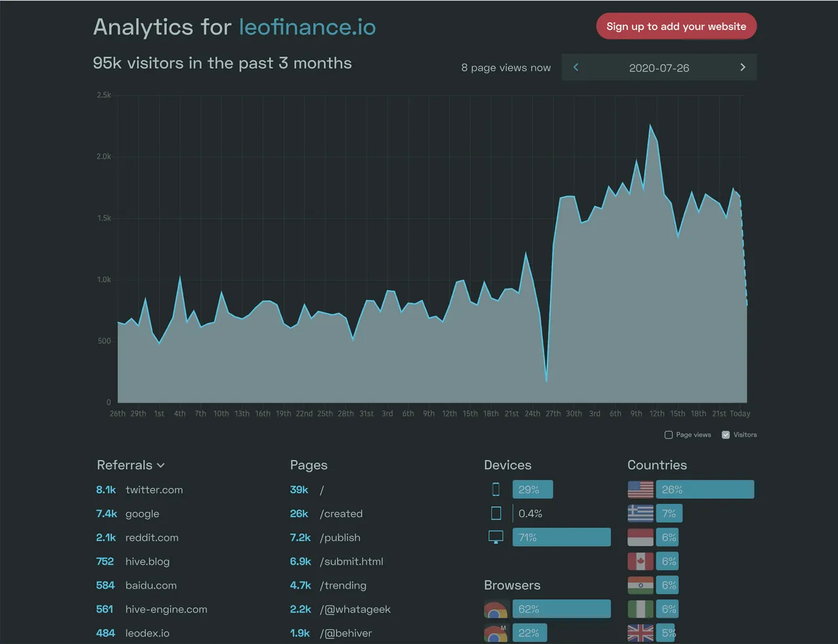Image resolution: width=838 pixels, height=644 pixels.
Task: Click the United Kingdom flag
Action: [640, 633]
